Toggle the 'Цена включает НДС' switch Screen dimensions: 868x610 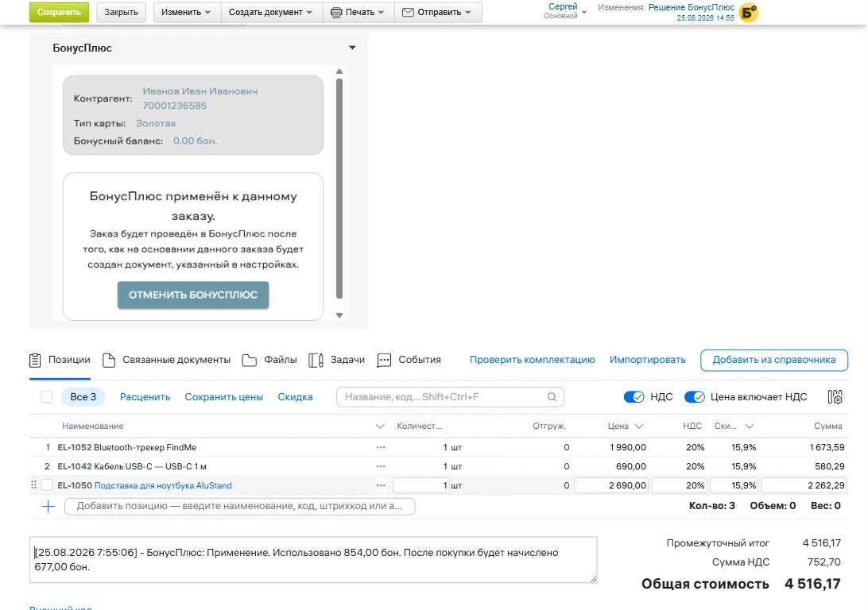pos(695,397)
